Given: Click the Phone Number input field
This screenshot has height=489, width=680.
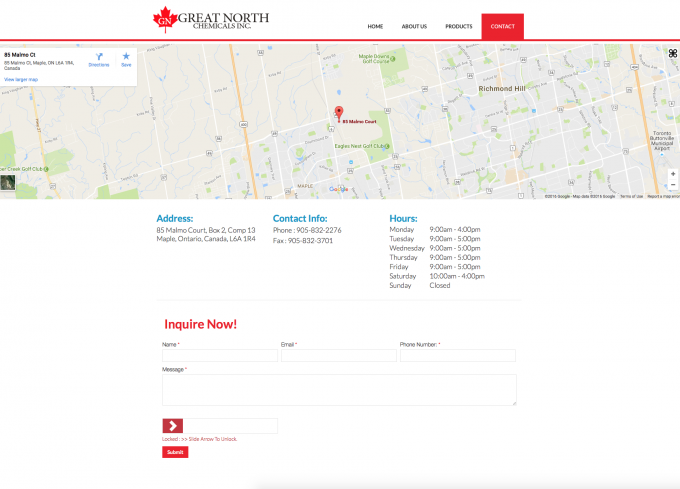Looking at the screenshot, I should (x=457, y=355).
